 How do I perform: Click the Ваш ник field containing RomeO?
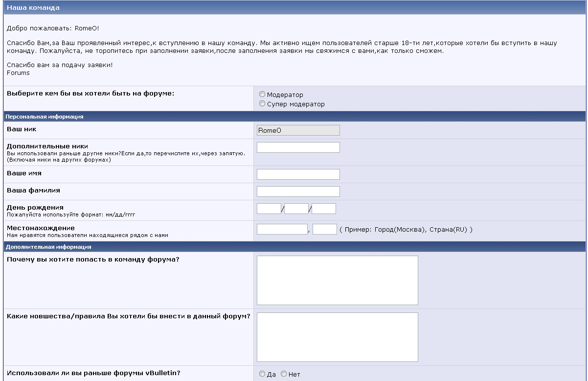click(298, 130)
